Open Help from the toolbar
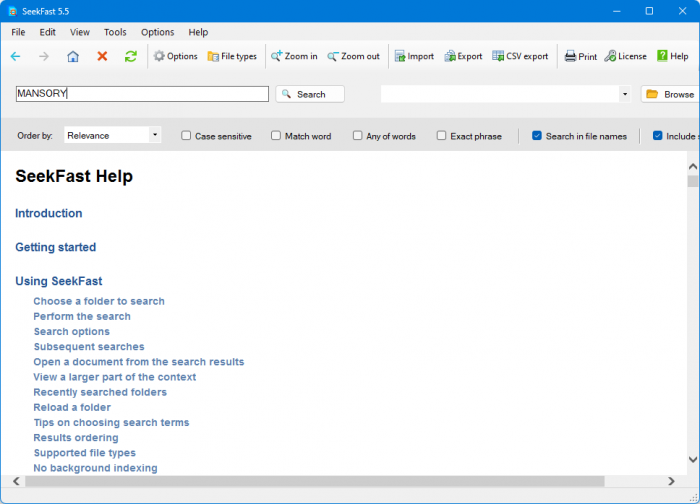 tap(672, 56)
